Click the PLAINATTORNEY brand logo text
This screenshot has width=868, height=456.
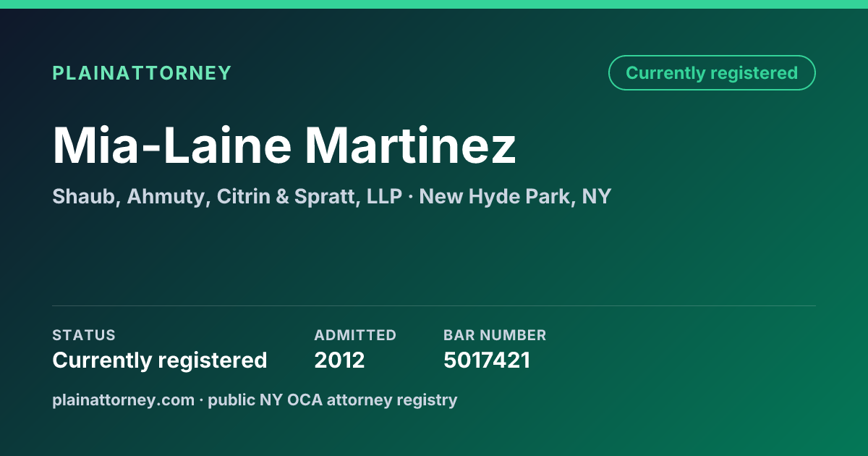pyautogui.click(x=142, y=73)
